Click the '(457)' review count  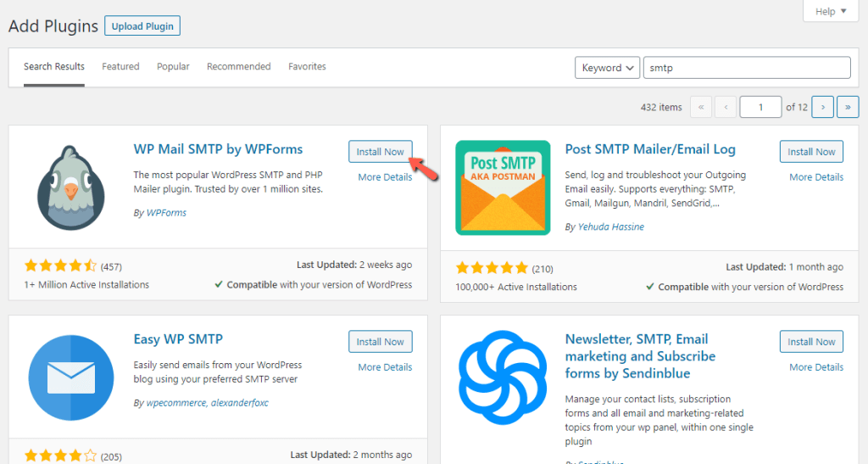[111, 267]
